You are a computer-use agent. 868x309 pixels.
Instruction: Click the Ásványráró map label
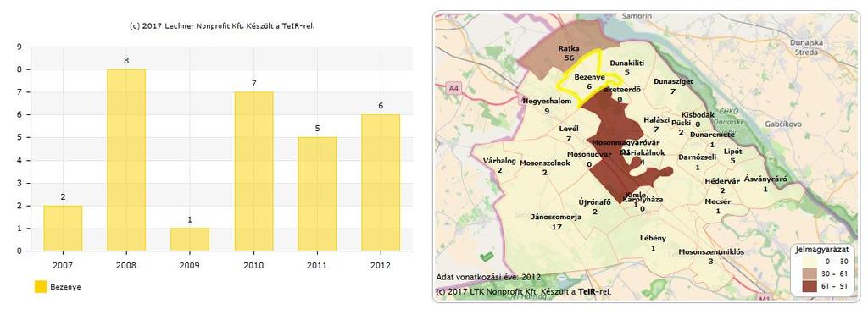coord(765,179)
